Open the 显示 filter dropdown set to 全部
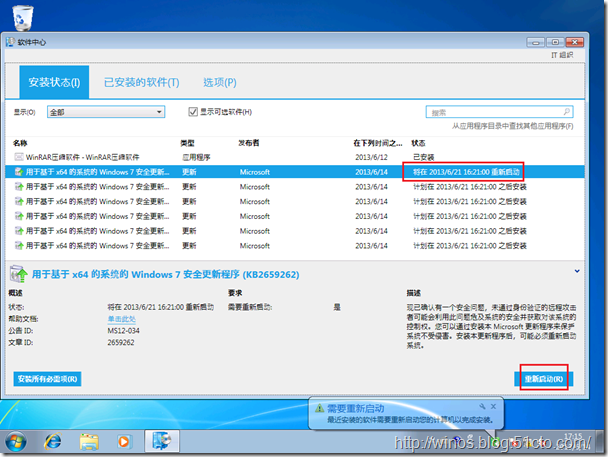 (106, 112)
